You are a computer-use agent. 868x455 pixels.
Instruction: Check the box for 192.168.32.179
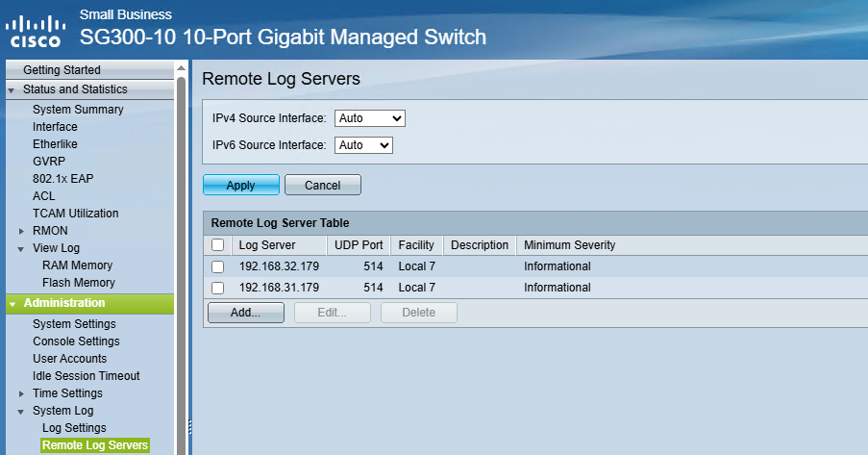(218, 266)
